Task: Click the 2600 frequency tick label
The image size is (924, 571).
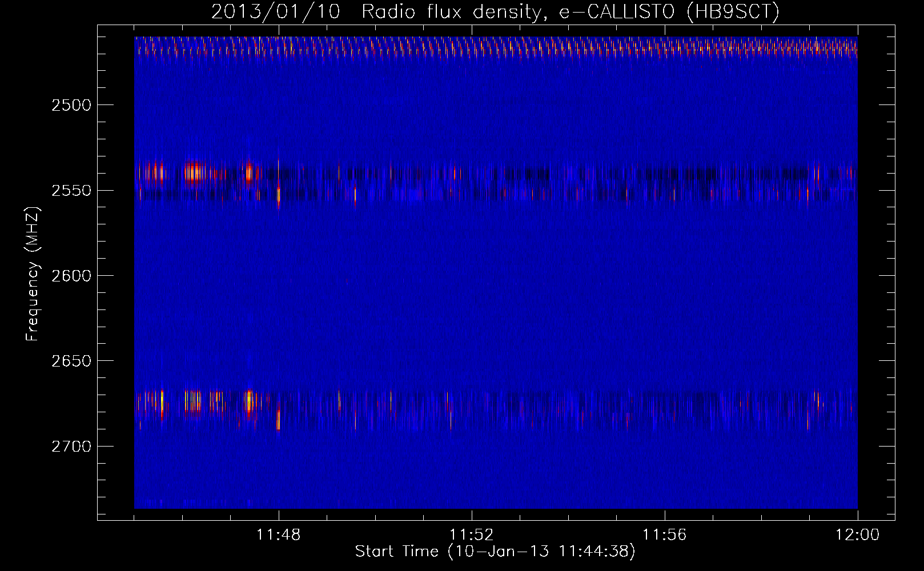Action: [71, 276]
